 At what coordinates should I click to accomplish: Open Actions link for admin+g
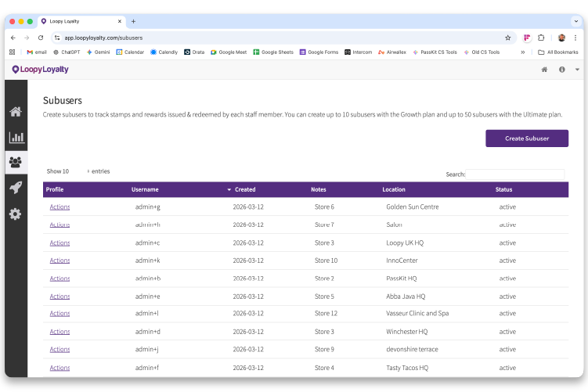60,207
